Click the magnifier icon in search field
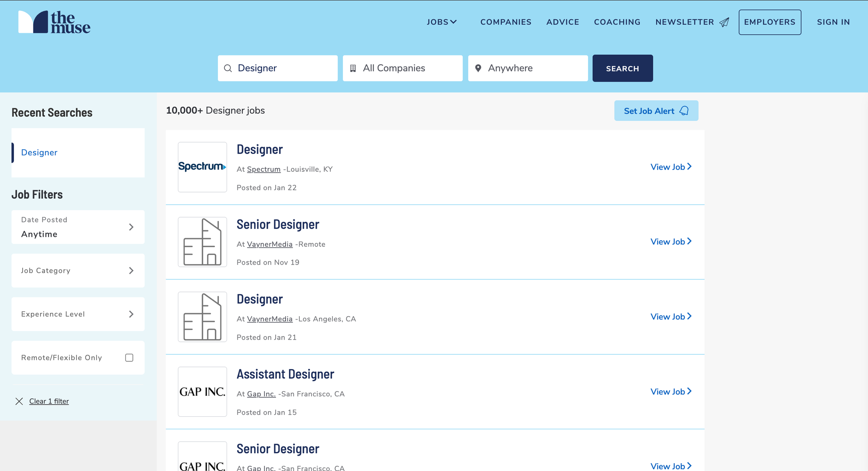The width and height of the screenshot is (868, 471). [x=228, y=68]
